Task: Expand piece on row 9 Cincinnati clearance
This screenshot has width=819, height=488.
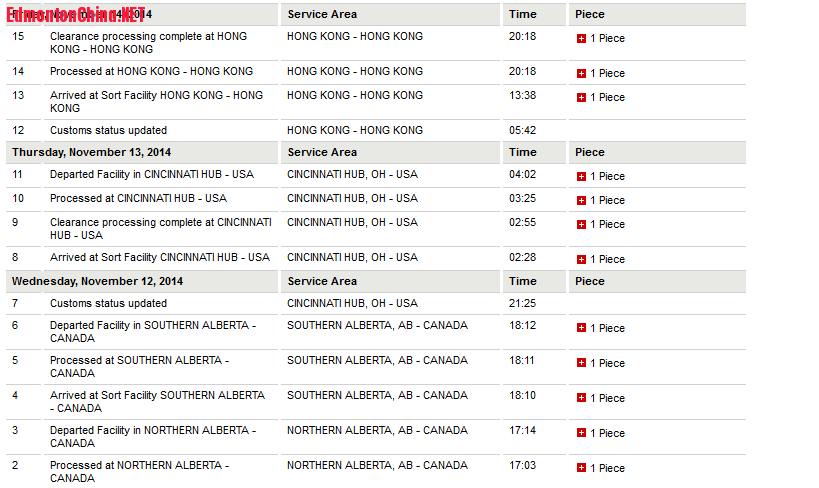Action: click(x=581, y=224)
